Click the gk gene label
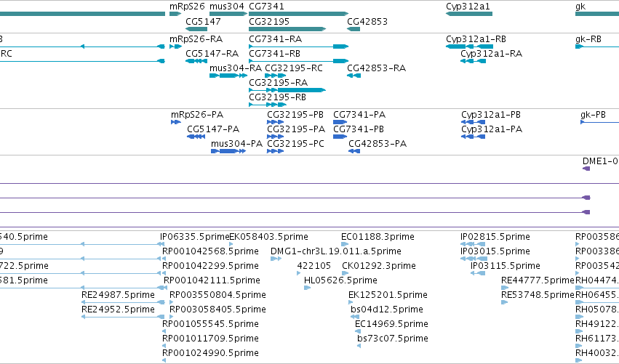This screenshot has width=619, height=364. (x=580, y=7)
